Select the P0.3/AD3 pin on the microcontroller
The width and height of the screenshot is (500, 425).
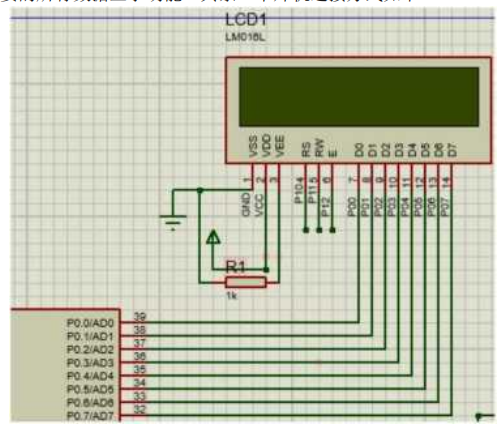click(x=90, y=363)
